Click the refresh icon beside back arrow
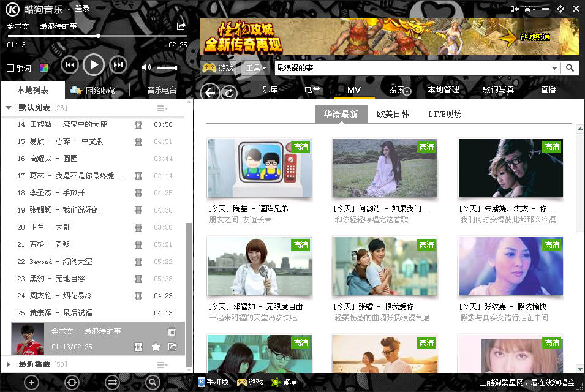 (x=229, y=92)
